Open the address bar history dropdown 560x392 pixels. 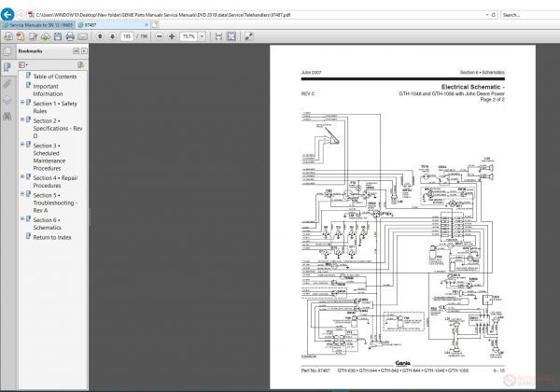[x=487, y=15]
